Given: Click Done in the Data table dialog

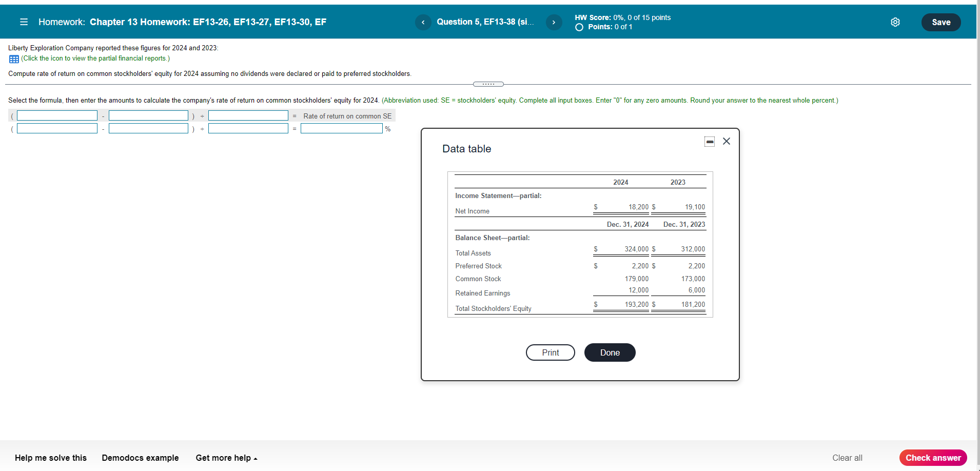Looking at the screenshot, I should click(610, 352).
